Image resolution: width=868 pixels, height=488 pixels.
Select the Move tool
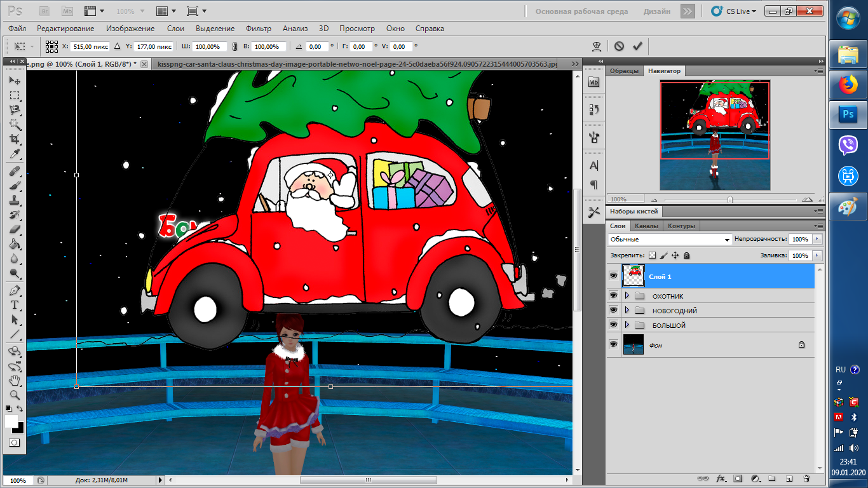click(14, 81)
